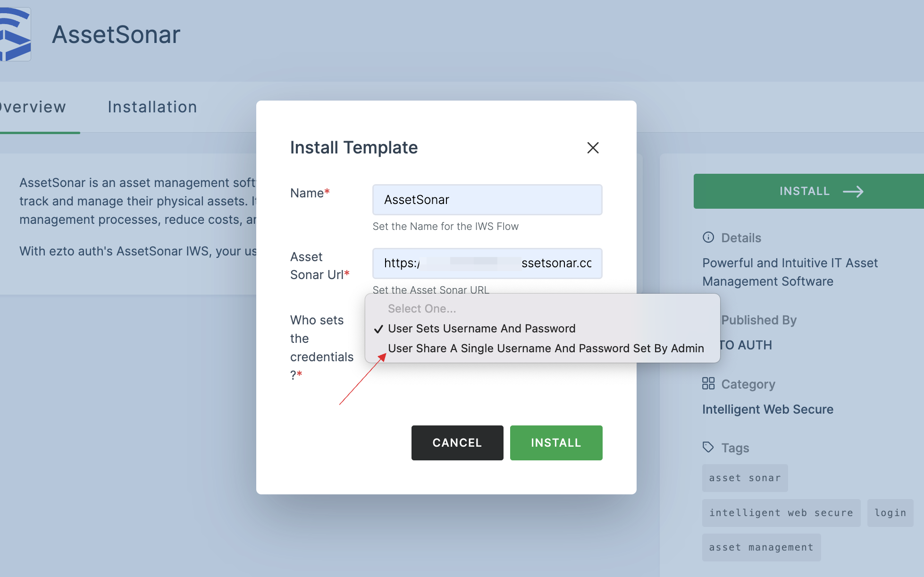Expand the Select One credentials dropdown menu
Image resolution: width=924 pixels, height=577 pixels.
coord(541,308)
